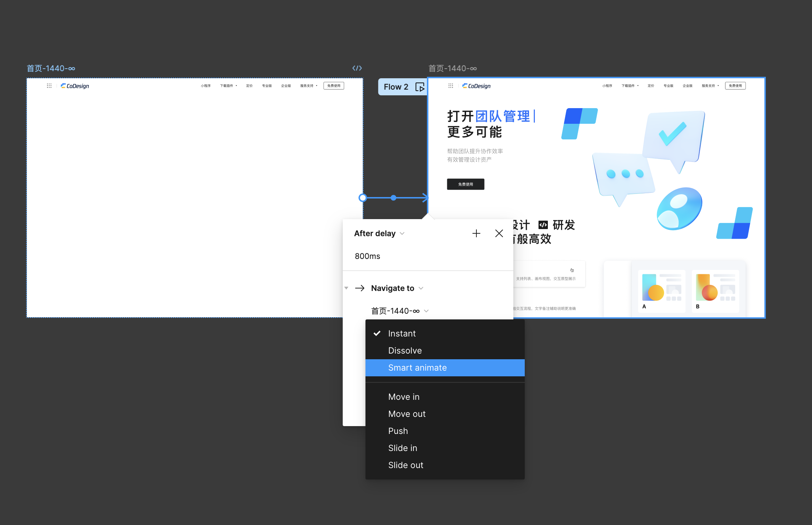Click 定价 link in left frame

(x=249, y=86)
